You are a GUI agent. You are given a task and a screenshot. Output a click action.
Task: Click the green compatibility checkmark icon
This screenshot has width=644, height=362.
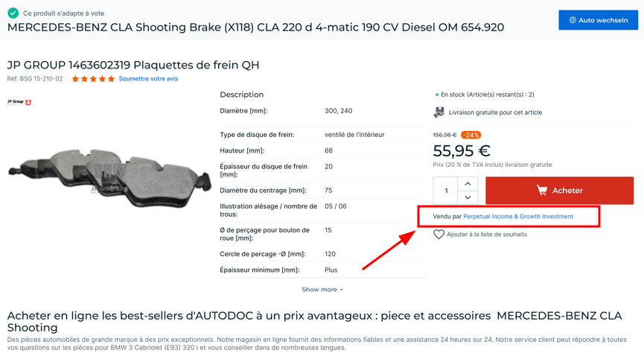(x=13, y=13)
